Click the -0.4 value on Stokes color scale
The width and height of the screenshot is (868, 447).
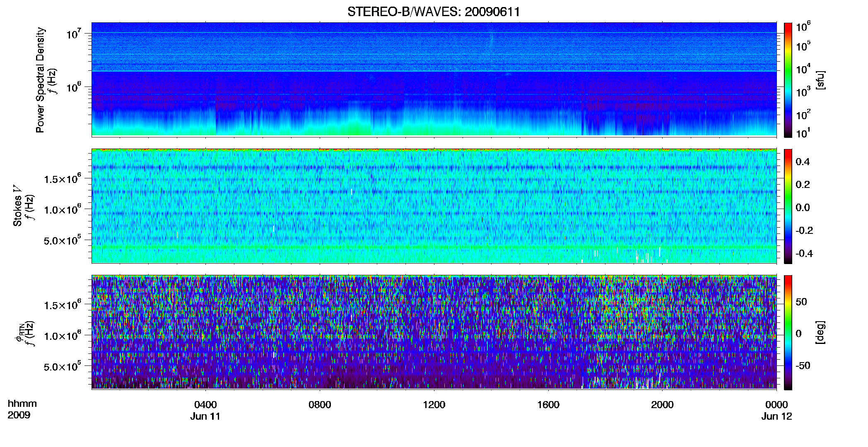click(x=804, y=253)
